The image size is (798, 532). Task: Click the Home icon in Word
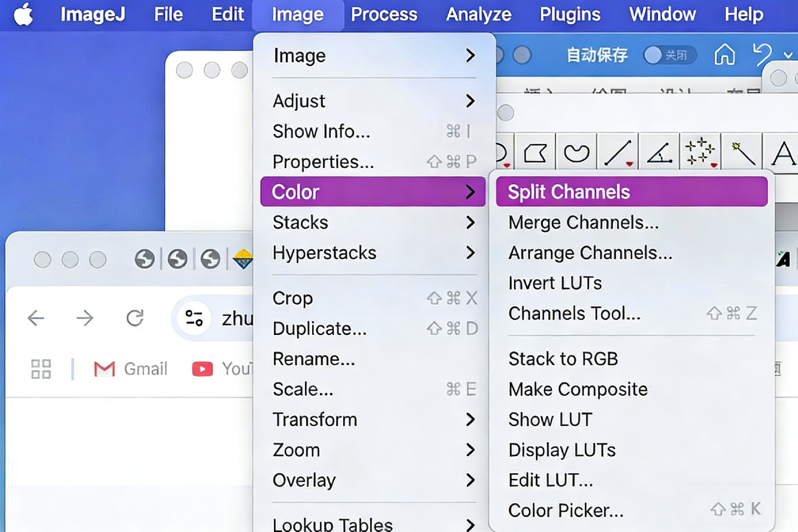coord(724,55)
